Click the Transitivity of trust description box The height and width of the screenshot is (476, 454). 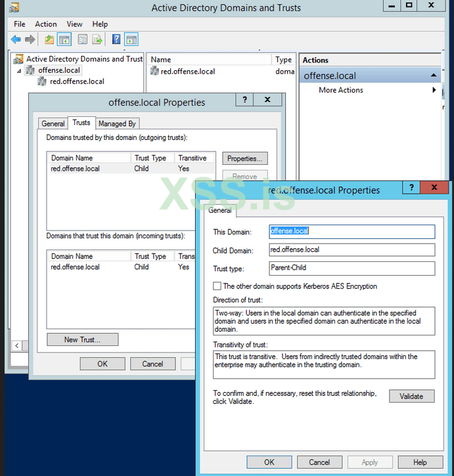(324, 364)
